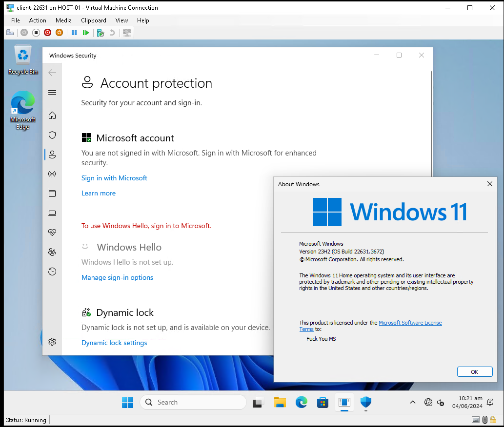Open Device security laptop icon
Screen dimensions: 504x427
click(x=52, y=213)
